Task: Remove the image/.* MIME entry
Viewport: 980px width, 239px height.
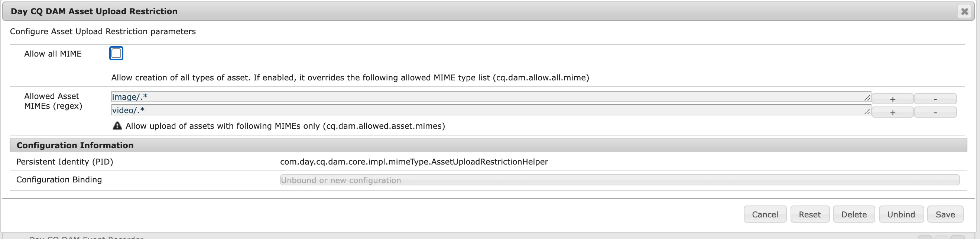Action: (935, 99)
